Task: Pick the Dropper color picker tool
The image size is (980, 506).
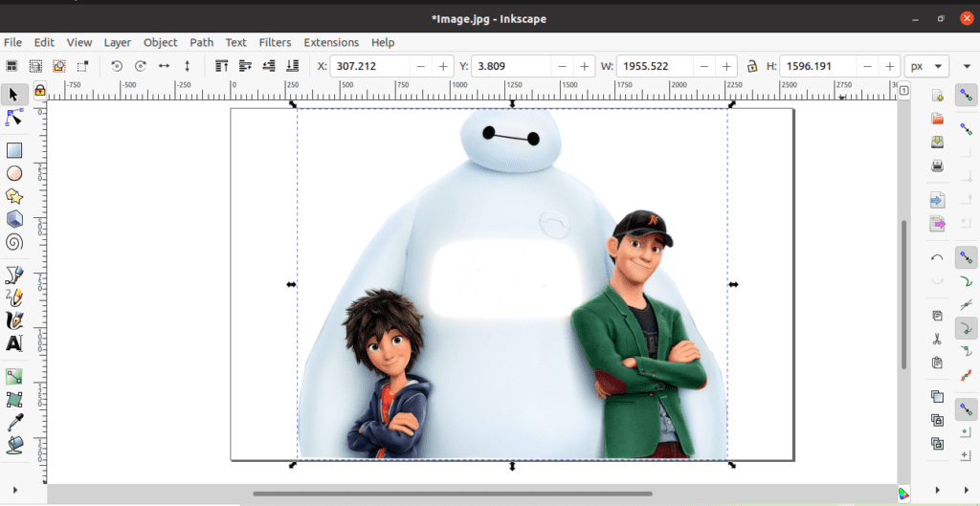Action: 13,422
